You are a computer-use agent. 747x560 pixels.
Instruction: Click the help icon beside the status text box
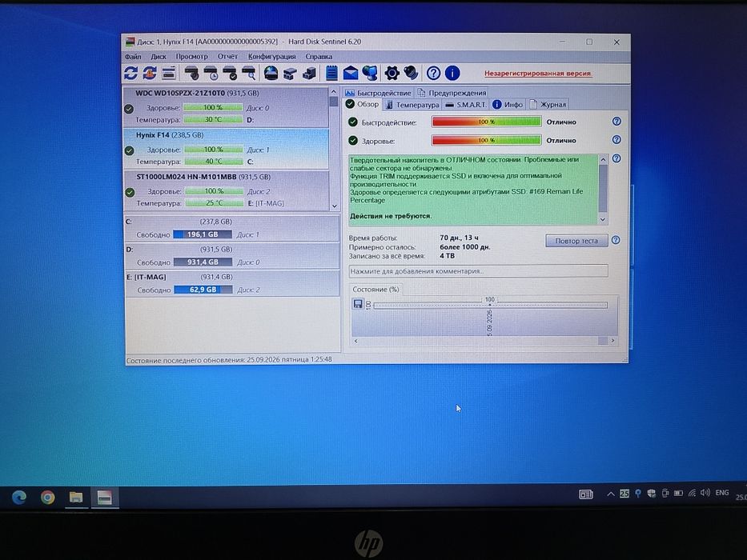pos(616,158)
